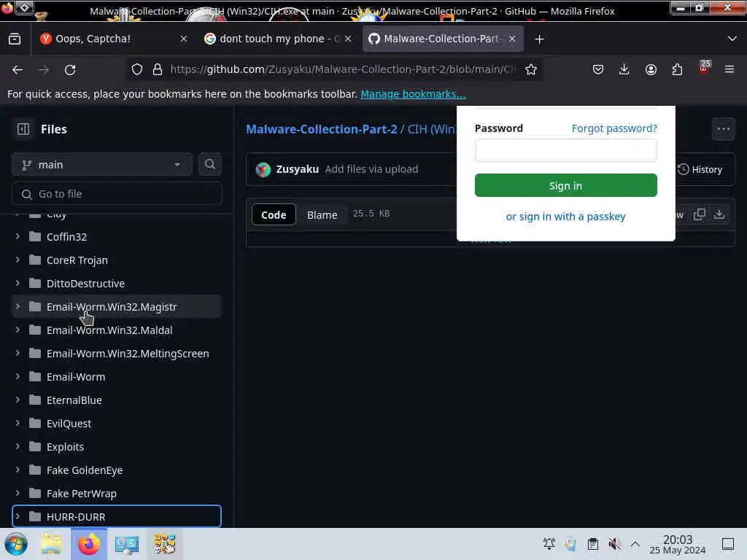Click the Firefox taskbar icon
The width and height of the screenshot is (747, 560).
coord(88,544)
